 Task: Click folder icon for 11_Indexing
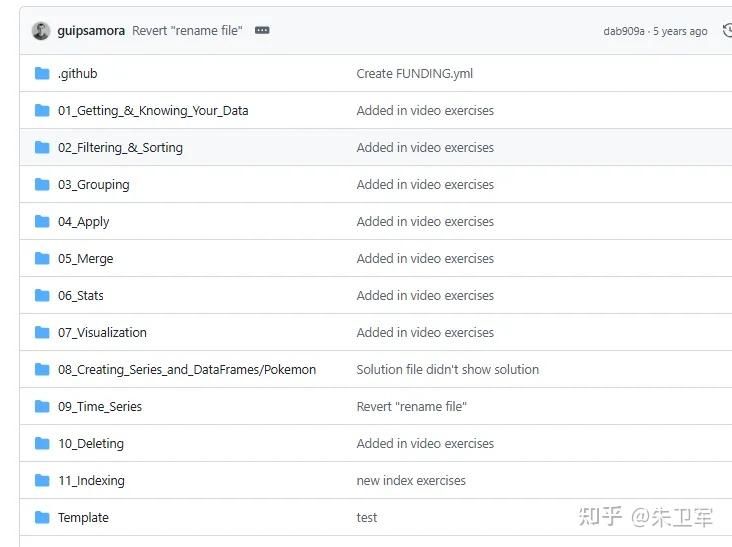click(42, 480)
